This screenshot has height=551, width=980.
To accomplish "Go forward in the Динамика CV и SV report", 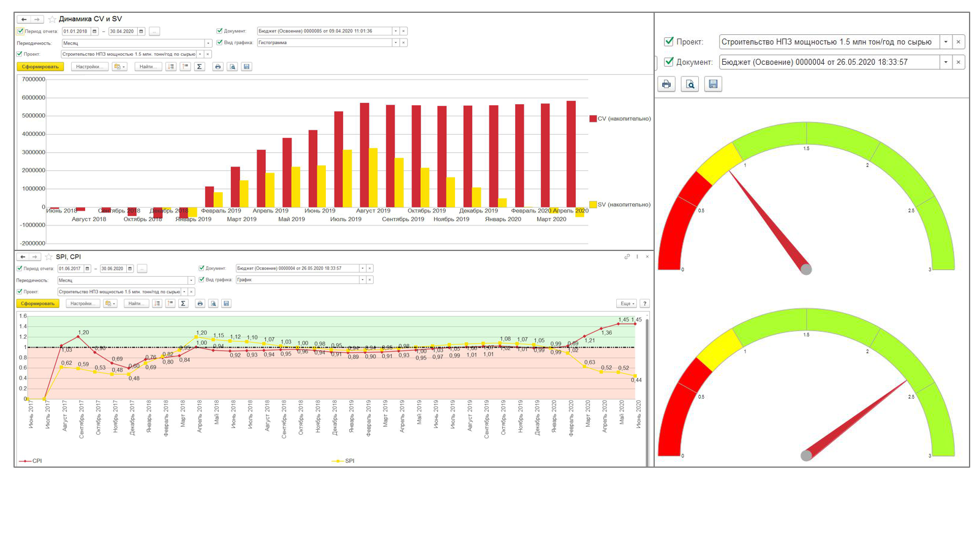I will (x=37, y=19).
